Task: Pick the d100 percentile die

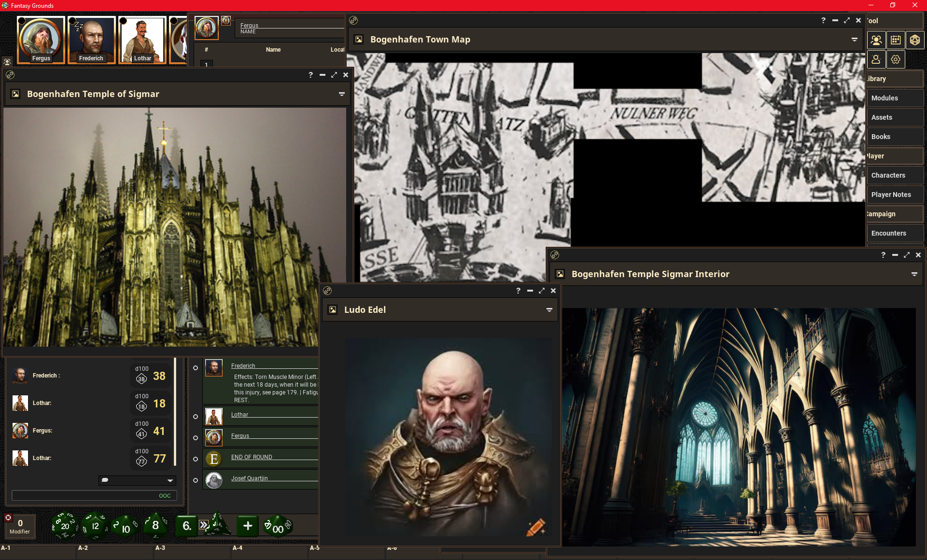Action: pos(278,526)
